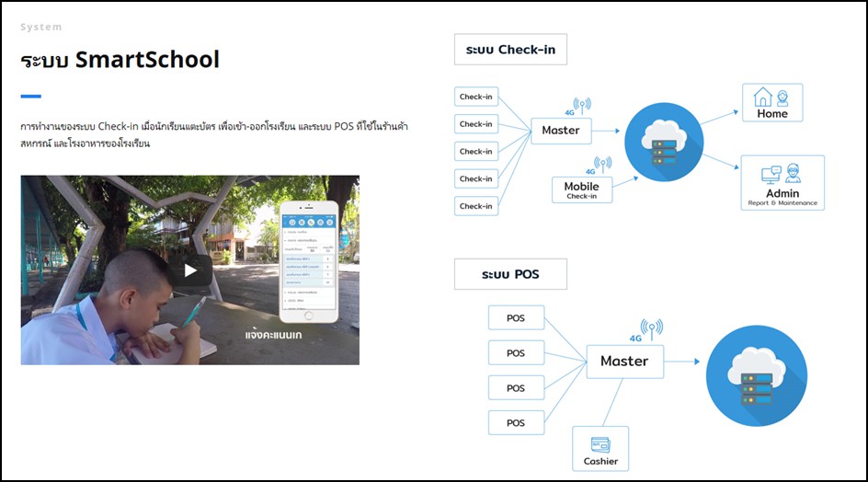Click the house-and-person Home icon
This screenshot has height=482, width=868.
tap(771, 98)
